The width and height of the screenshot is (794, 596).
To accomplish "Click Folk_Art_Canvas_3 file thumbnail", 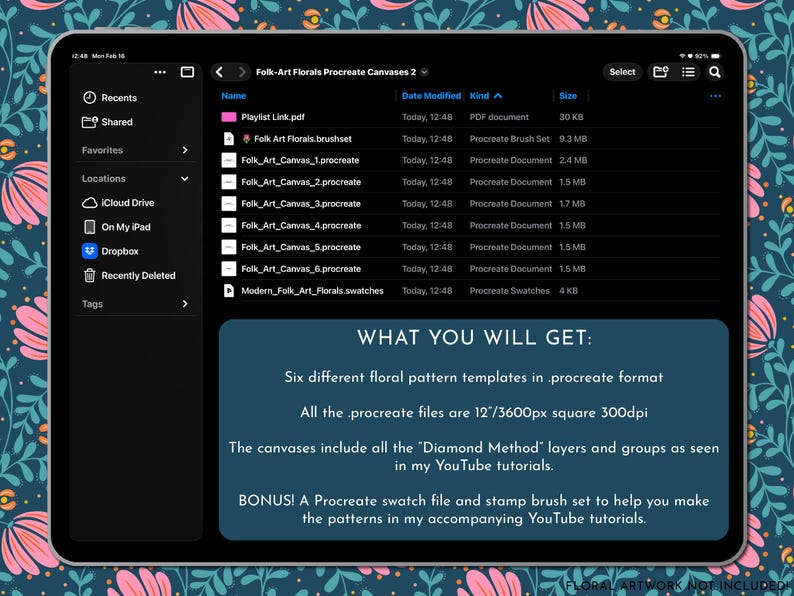I will pyautogui.click(x=229, y=204).
